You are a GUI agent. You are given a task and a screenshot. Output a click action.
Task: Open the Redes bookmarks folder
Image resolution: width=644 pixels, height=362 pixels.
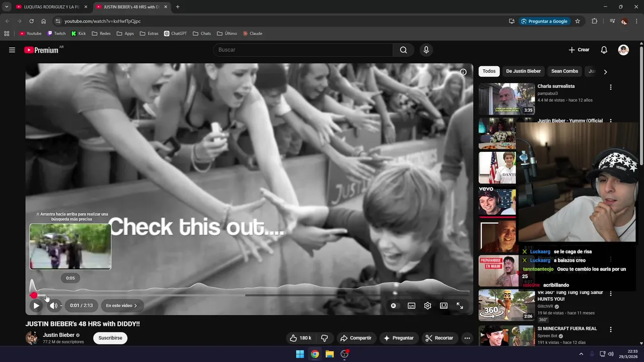point(101,34)
